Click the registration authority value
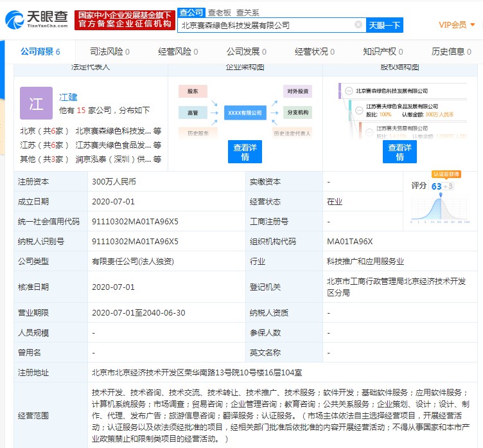The image size is (483, 448). click(x=396, y=287)
